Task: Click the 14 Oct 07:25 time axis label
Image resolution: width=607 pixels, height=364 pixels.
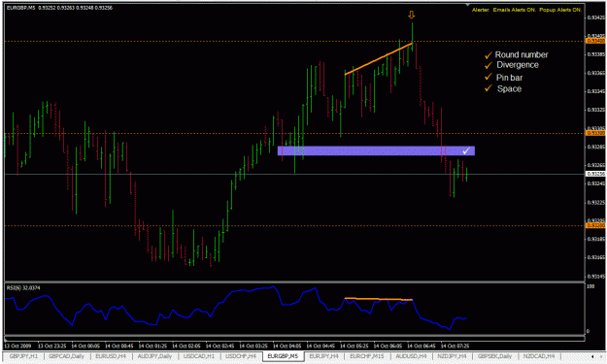Action: pyautogui.click(x=455, y=346)
